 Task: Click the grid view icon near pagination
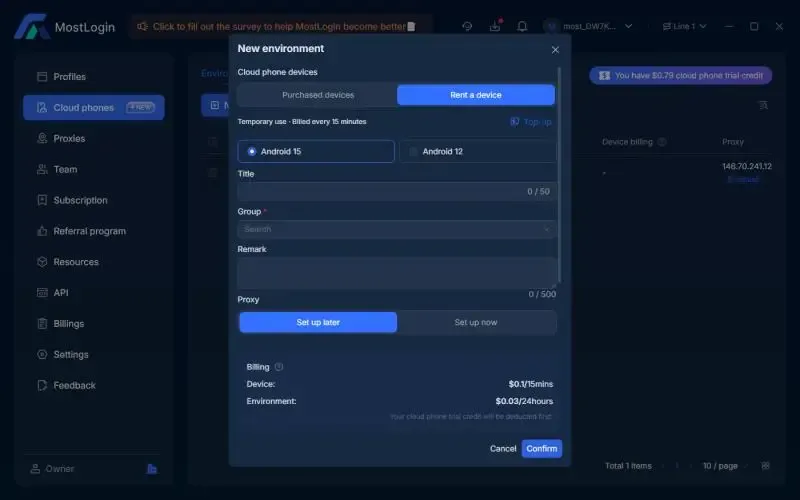(x=765, y=466)
